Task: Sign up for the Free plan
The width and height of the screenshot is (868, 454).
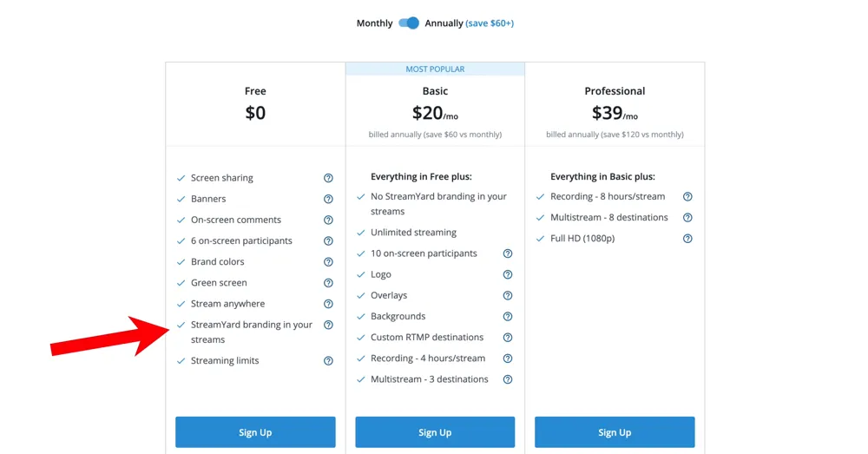Action: [x=255, y=432]
